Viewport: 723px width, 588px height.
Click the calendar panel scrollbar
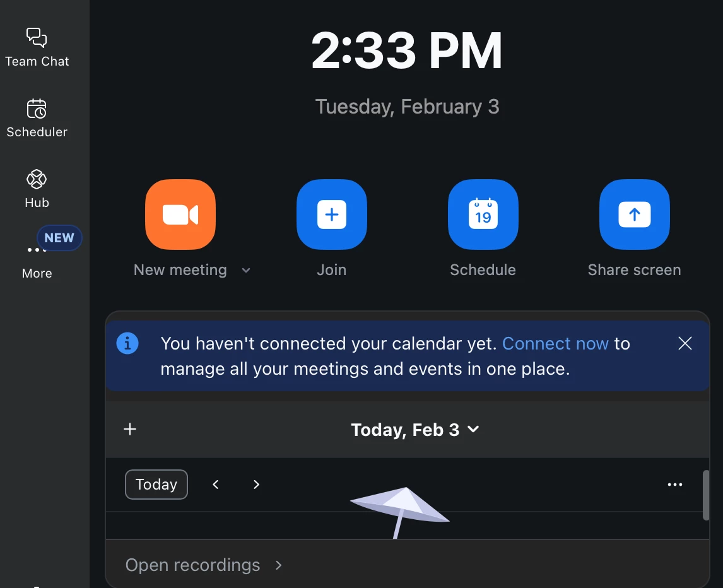[x=705, y=495]
